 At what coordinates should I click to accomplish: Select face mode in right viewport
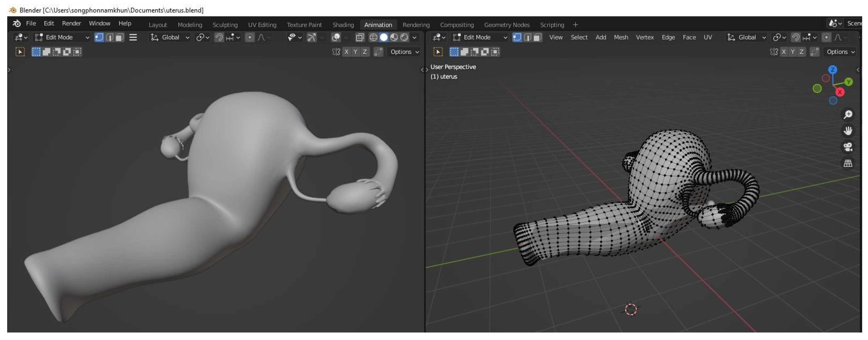click(x=537, y=37)
